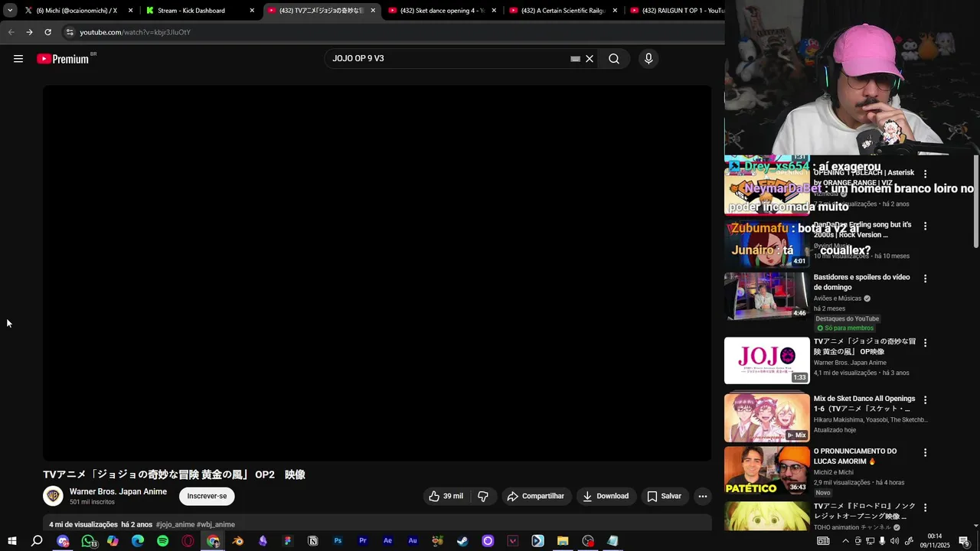Switch to the A Certain Scientific Railgun tab
The height and width of the screenshot is (551, 980).
tap(562, 11)
